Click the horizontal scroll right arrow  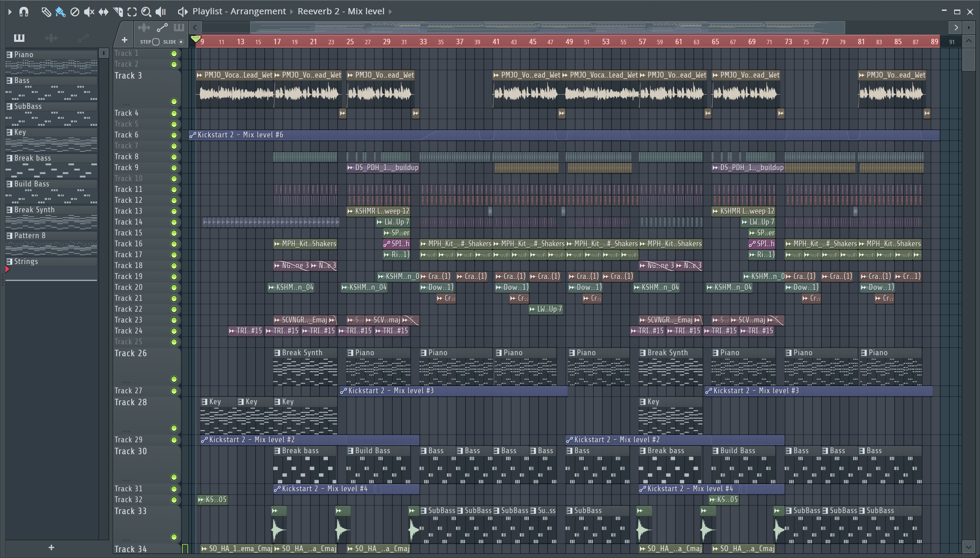956,27
